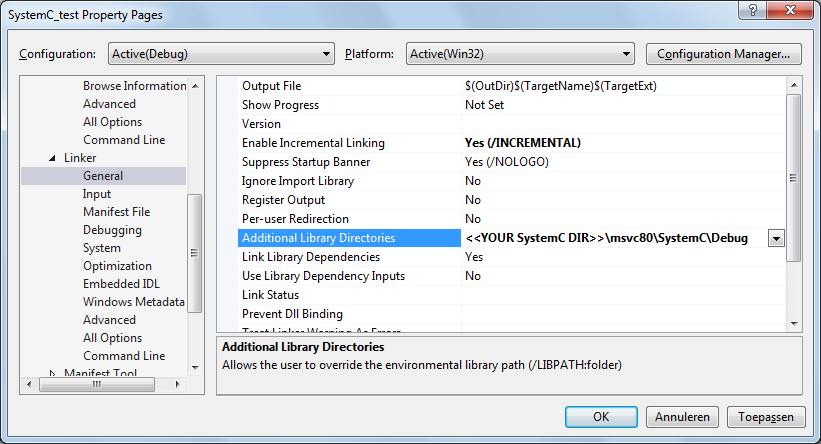Open Additional Library Directories dropdown arrow
Viewport: 821px width, 444px height.
point(775,238)
